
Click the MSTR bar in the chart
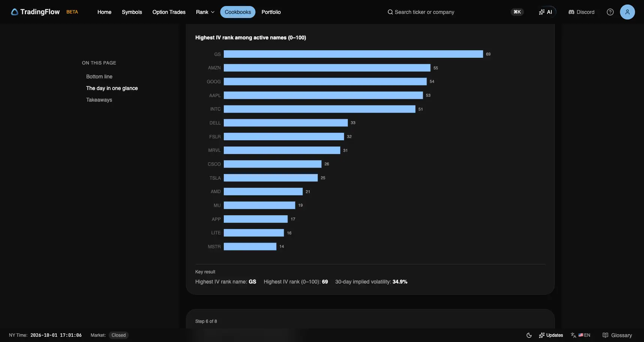250,246
